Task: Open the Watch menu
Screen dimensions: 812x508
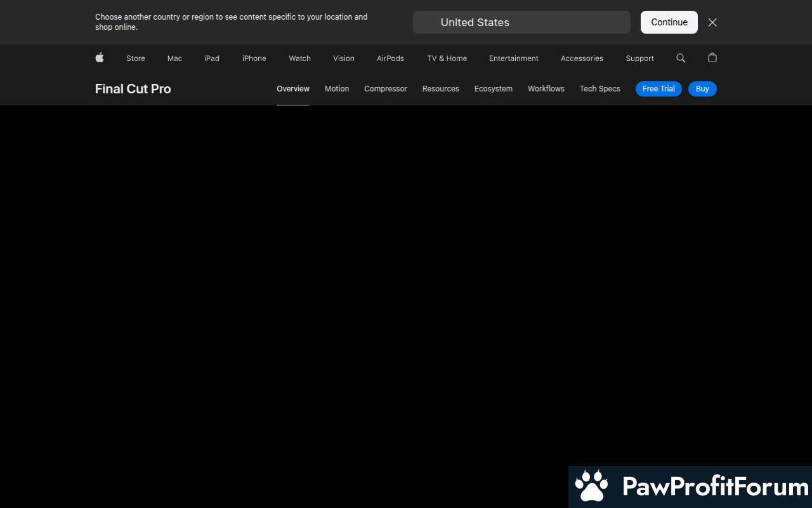Action: pyautogui.click(x=299, y=58)
